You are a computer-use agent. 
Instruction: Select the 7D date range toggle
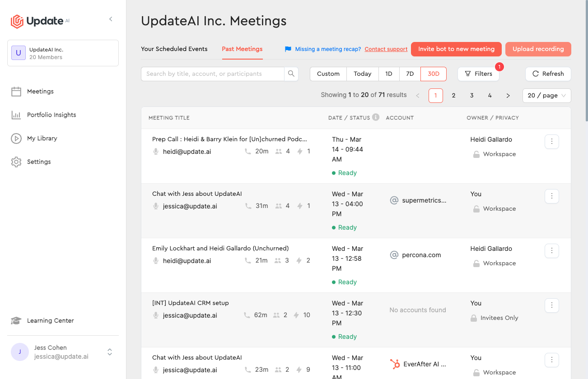point(410,74)
